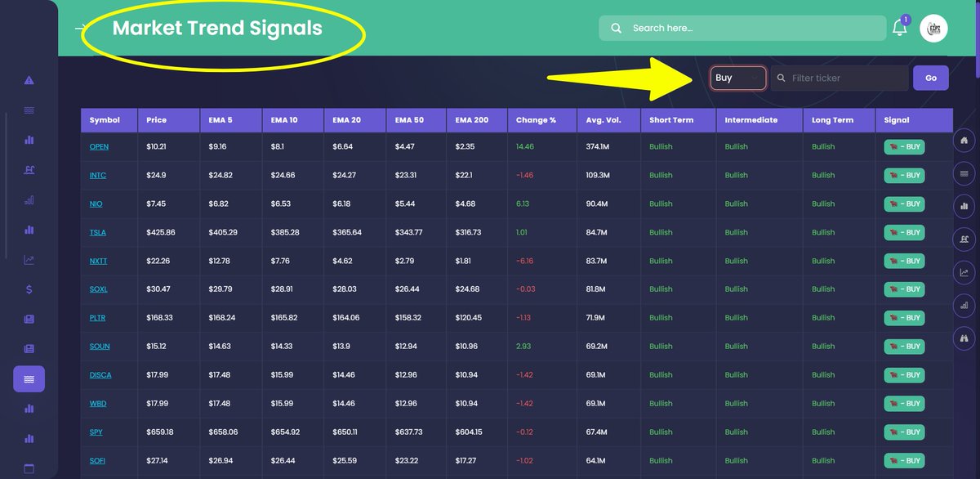980x479 pixels.
Task: Open the notifications bell
Action: (x=899, y=27)
